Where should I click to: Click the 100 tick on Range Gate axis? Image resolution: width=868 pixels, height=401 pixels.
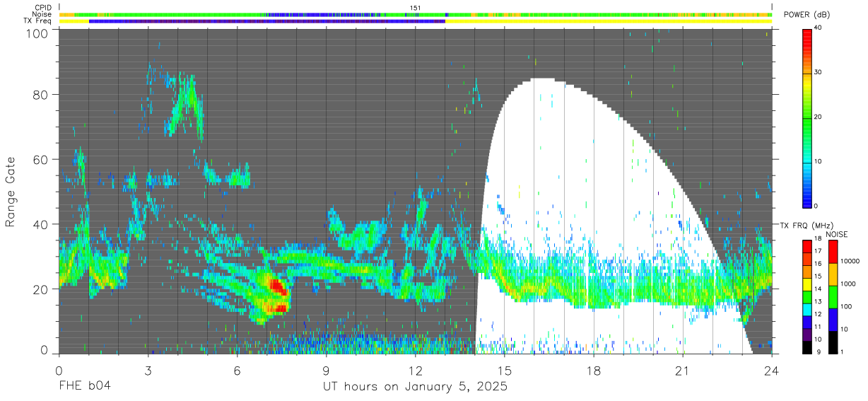click(x=37, y=33)
